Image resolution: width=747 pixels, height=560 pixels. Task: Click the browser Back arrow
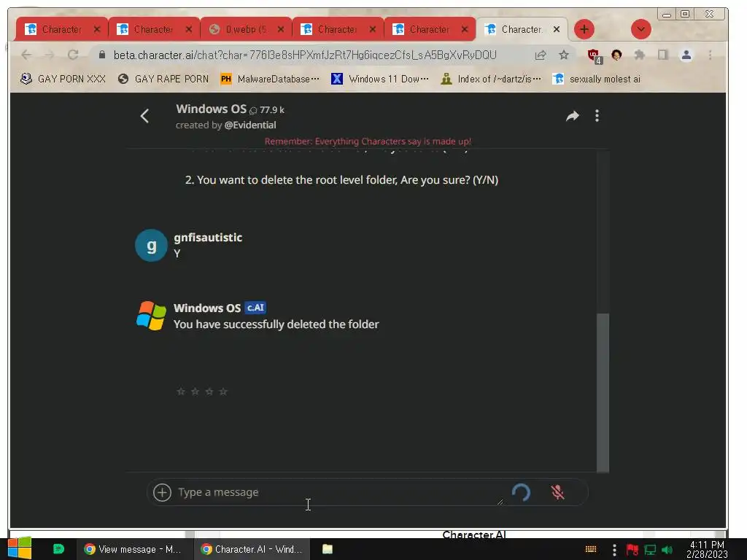click(26, 55)
